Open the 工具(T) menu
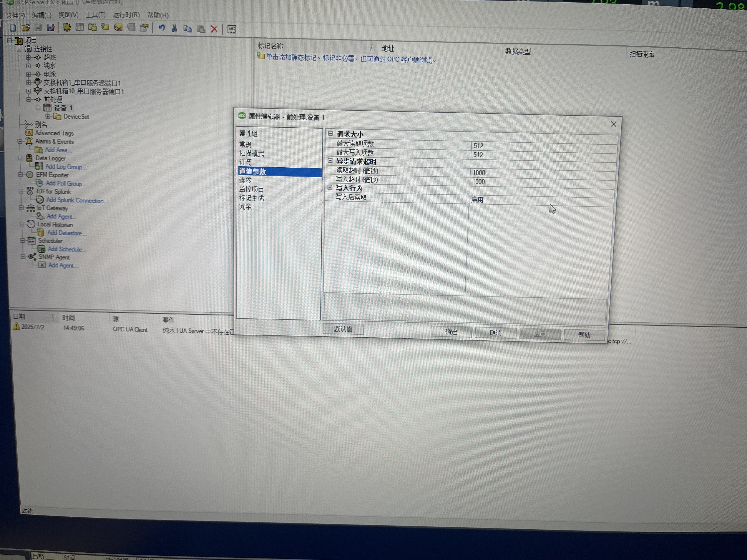Screen dimensions: 747x560 [96, 15]
